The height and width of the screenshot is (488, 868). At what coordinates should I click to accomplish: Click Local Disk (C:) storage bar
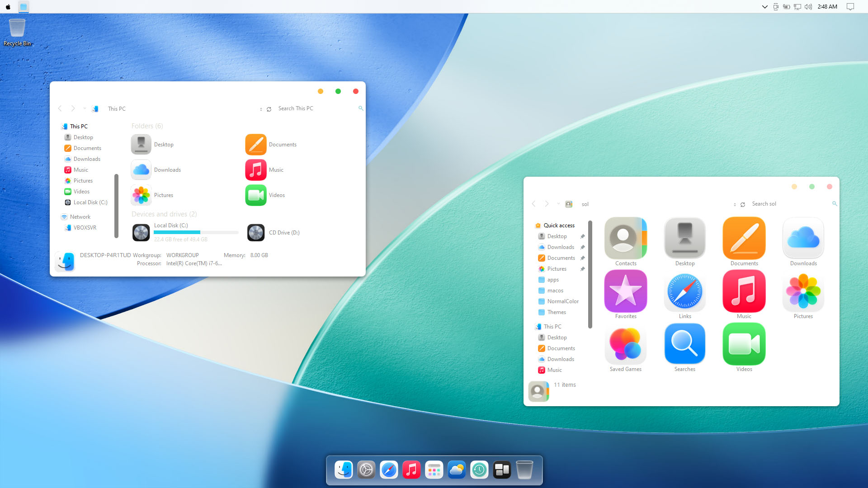click(x=196, y=232)
